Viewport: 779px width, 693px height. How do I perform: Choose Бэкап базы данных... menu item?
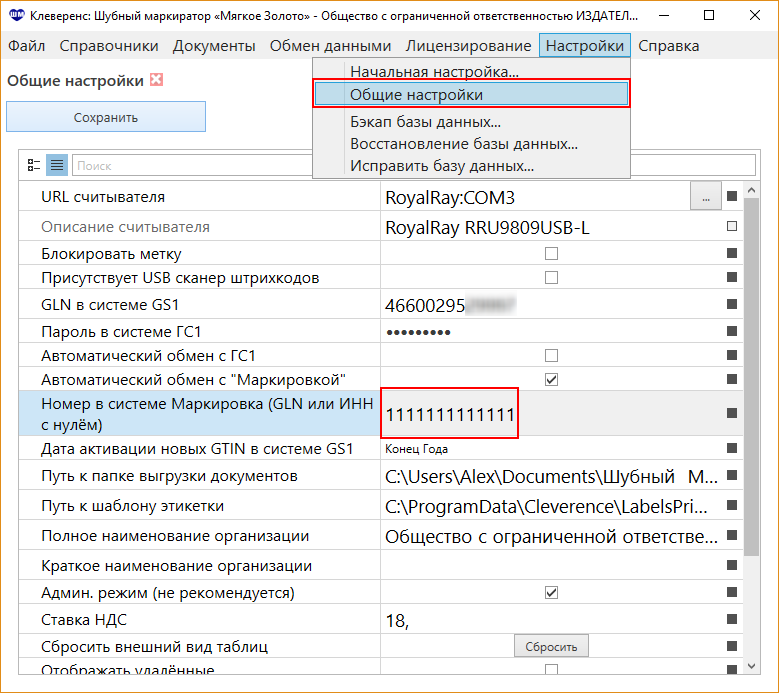click(x=471, y=122)
